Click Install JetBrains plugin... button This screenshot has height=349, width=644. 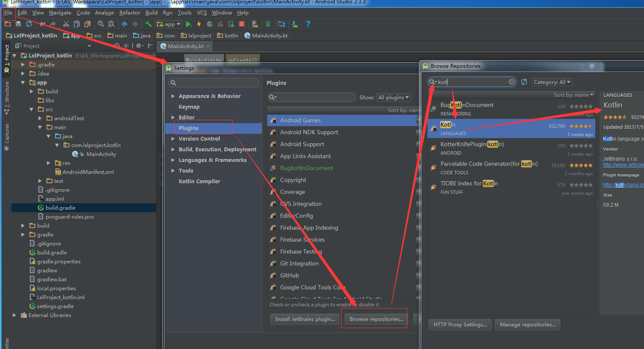305,319
